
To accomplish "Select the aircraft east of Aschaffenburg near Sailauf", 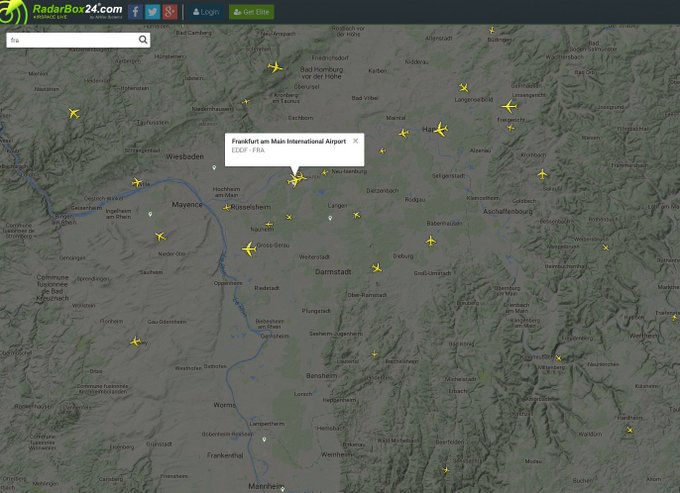I will pos(543,174).
